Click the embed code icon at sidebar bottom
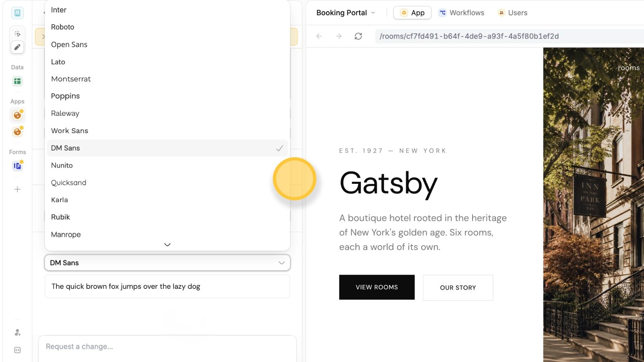Image resolution: width=644 pixels, height=362 pixels. click(x=17, y=350)
